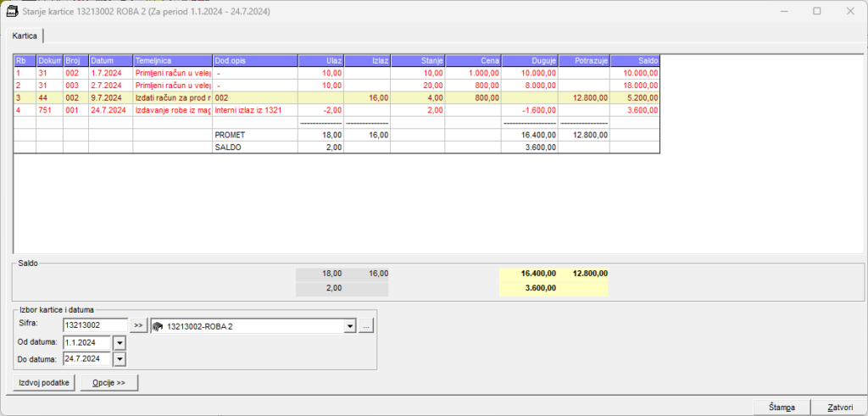Click the Zatvori button
868x416 pixels.
(838, 407)
